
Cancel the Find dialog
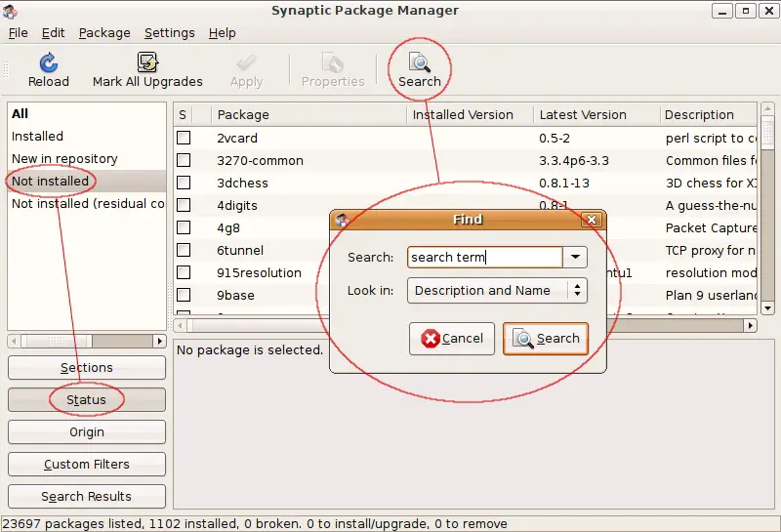pos(452,339)
